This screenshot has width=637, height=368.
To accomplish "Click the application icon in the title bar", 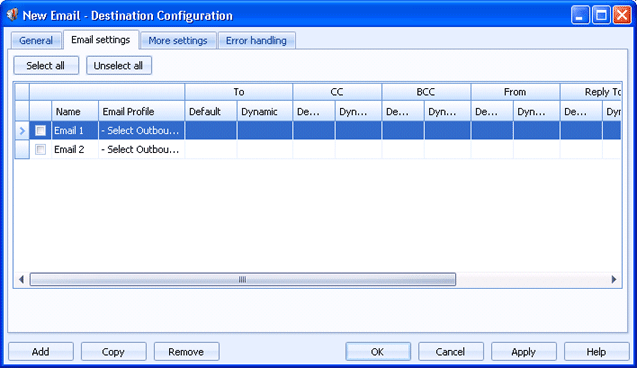I will coord(12,15).
